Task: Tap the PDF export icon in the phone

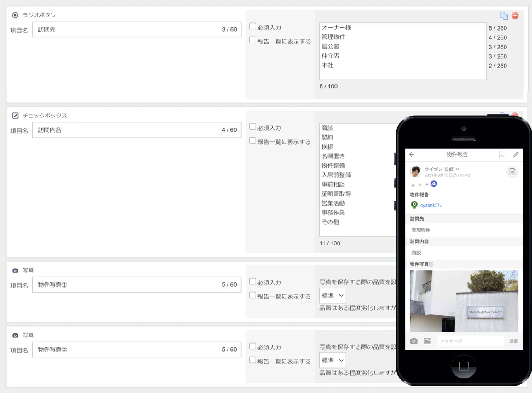Action: click(512, 172)
